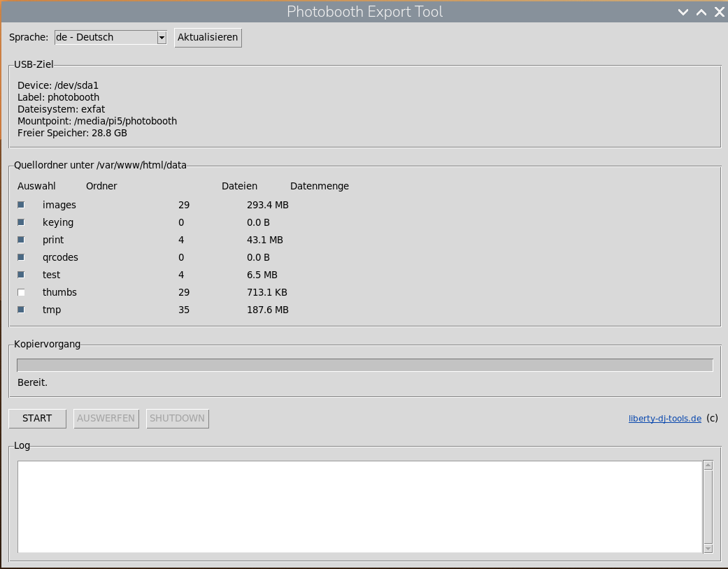Deselect the print folder checkbox

coord(21,240)
